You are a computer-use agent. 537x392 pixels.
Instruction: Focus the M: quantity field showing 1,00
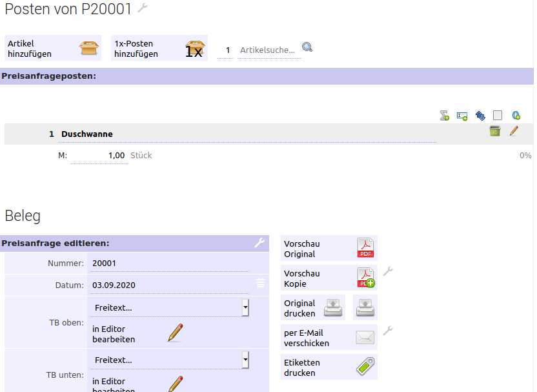[99, 156]
